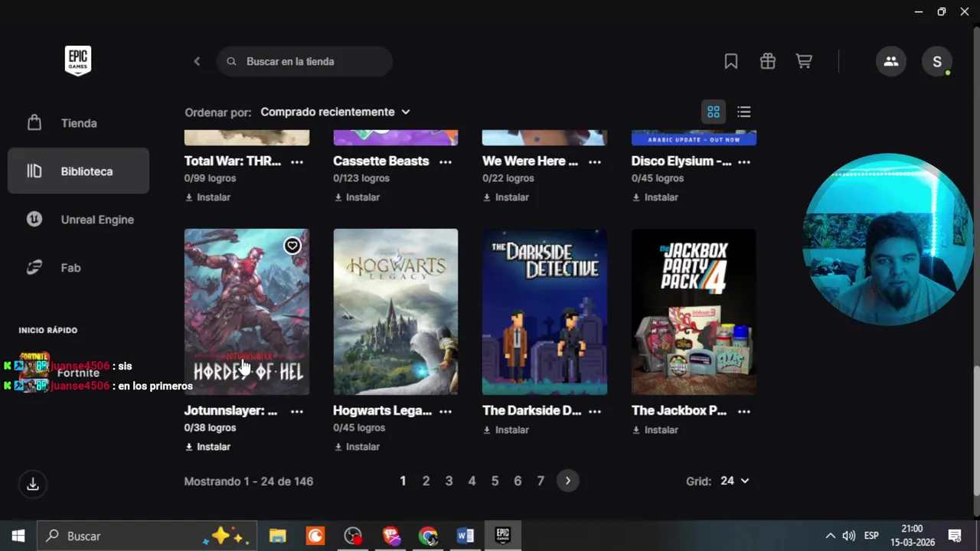Open options menu for Cassette Beasts
This screenshot has width=980, height=551.
(446, 161)
